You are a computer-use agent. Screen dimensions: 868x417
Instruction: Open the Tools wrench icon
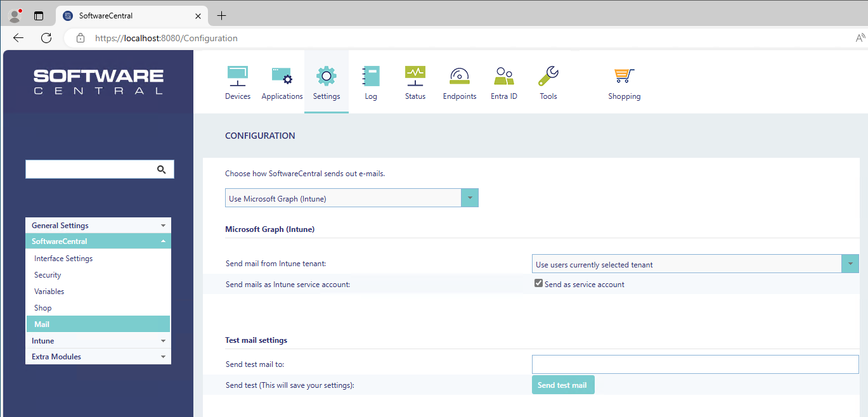pyautogui.click(x=548, y=77)
